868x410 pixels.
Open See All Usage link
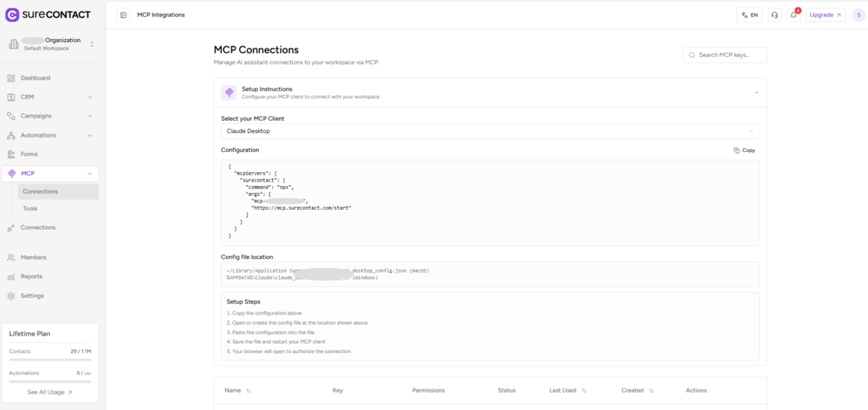[x=50, y=392]
